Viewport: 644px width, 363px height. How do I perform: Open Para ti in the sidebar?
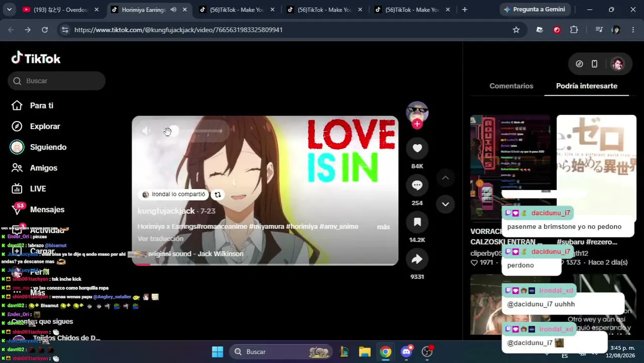[x=41, y=106]
